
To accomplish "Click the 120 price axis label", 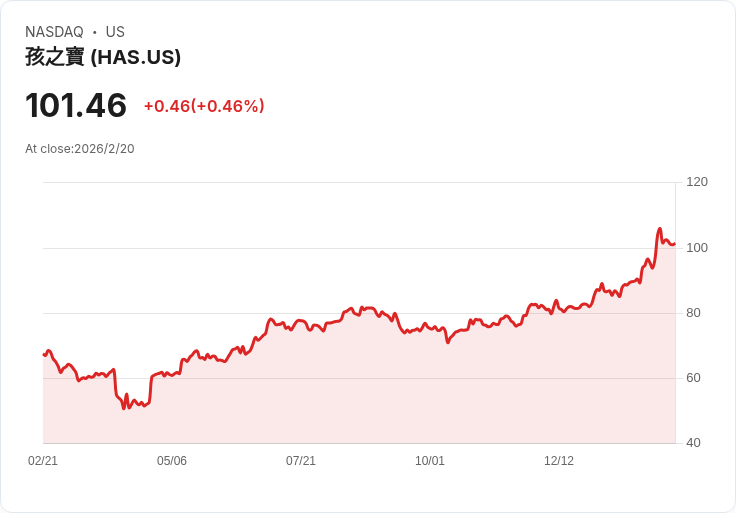I will coord(697,182).
